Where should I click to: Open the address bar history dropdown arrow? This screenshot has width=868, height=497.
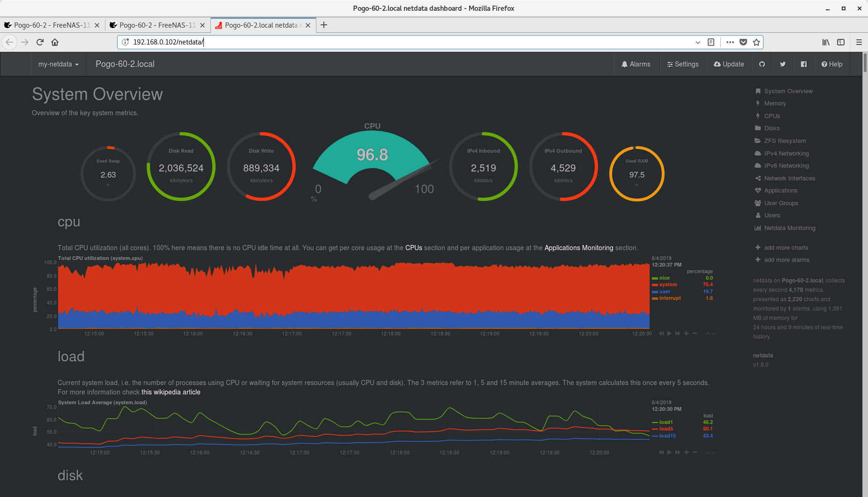(698, 42)
